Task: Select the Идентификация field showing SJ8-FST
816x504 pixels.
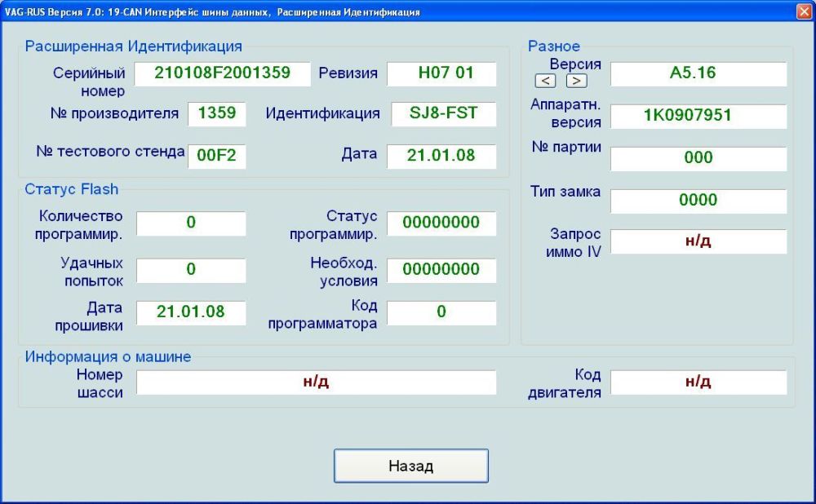Action: point(444,113)
